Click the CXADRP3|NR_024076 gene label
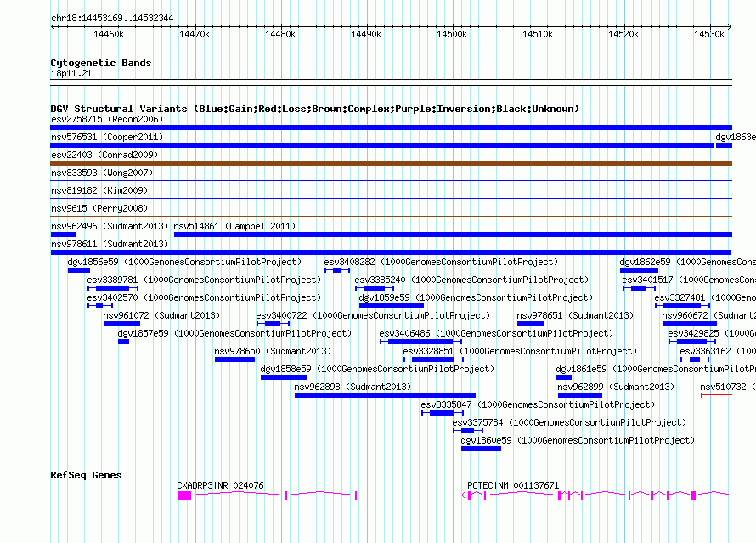The image size is (756, 543). click(220, 485)
